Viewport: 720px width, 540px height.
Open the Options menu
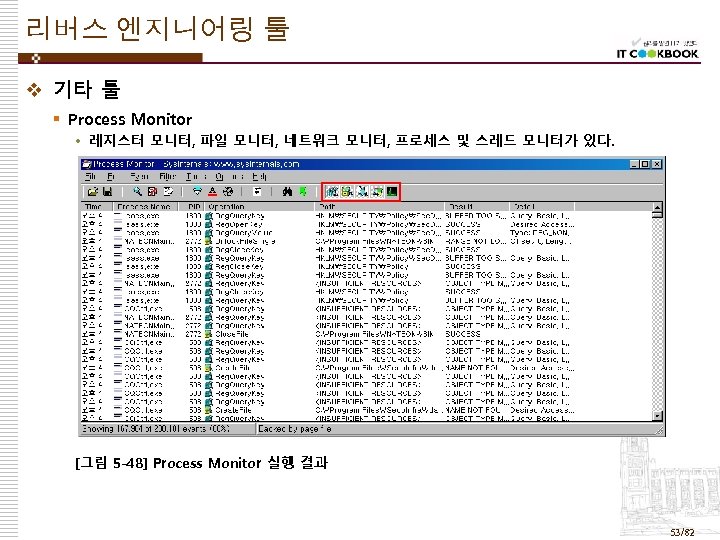pos(228,176)
